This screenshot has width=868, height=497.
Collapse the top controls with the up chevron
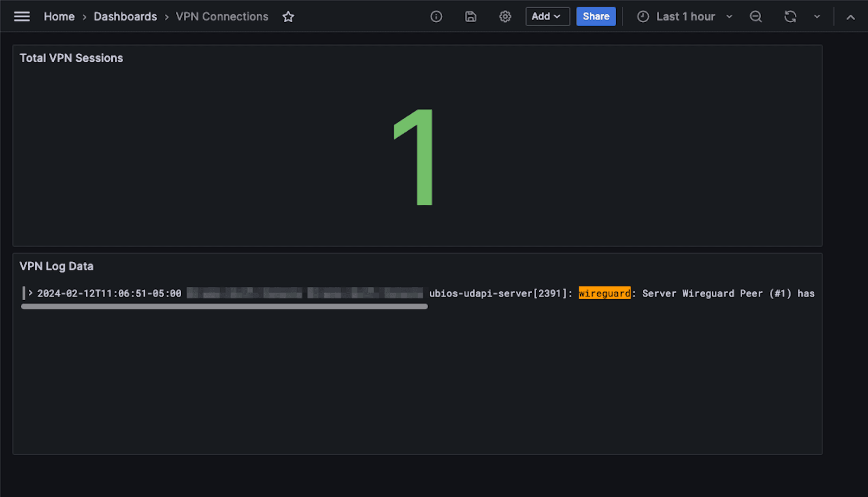tap(851, 16)
